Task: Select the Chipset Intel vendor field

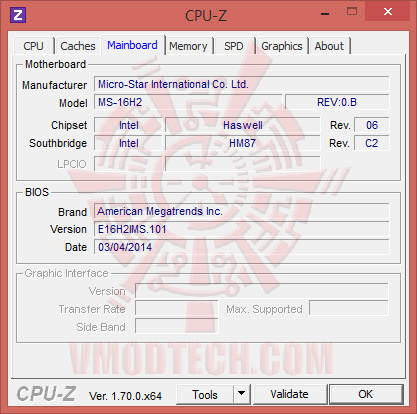Action: [128, 125]
